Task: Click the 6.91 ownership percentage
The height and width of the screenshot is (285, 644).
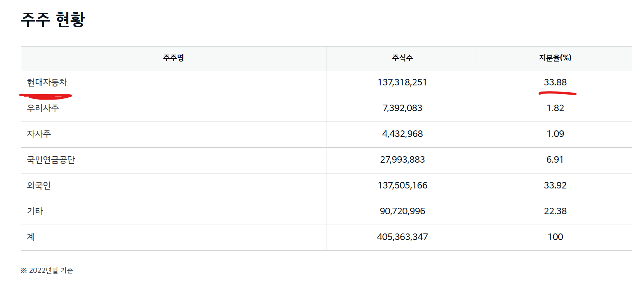Action: pos(555,160)
